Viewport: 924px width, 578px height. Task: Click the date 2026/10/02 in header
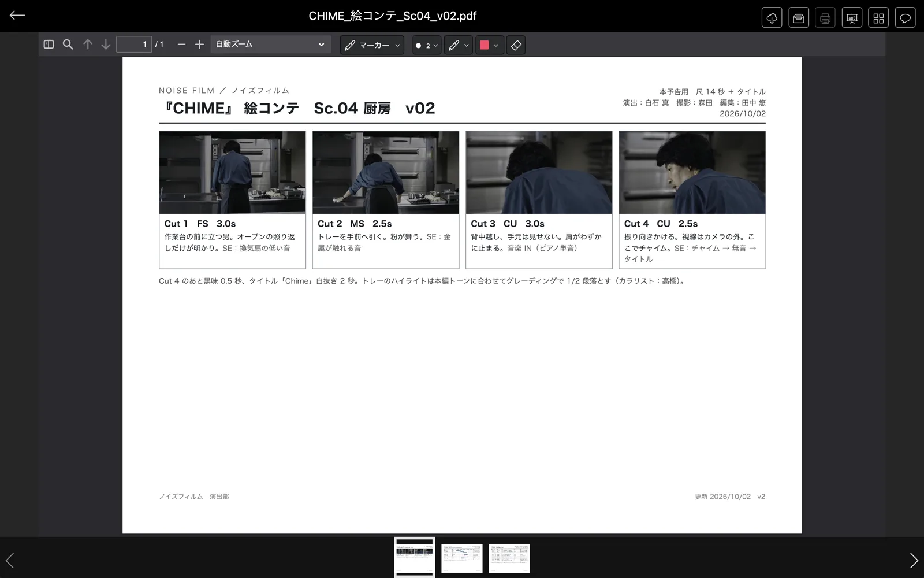tap(743, 114)
